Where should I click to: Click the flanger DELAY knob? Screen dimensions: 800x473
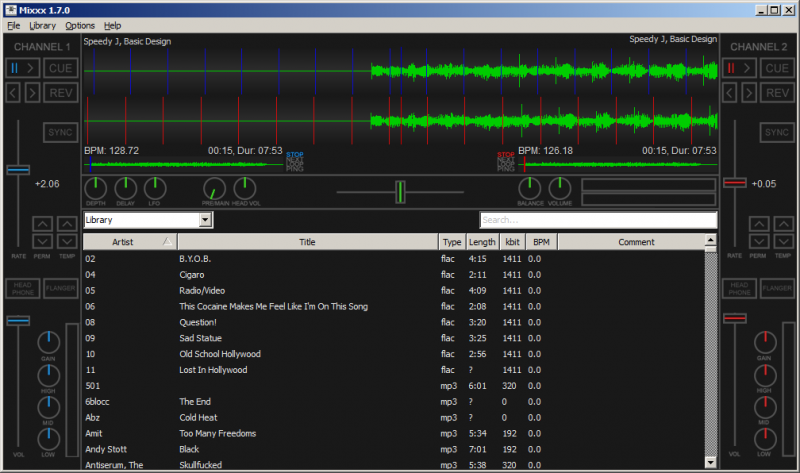[x=126, y=188]
